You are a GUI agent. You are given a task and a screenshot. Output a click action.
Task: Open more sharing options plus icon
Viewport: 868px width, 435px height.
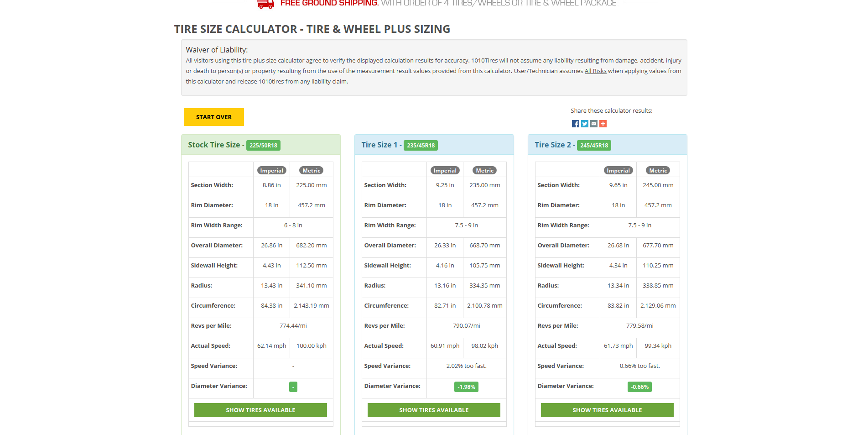[x=603, y=124]
